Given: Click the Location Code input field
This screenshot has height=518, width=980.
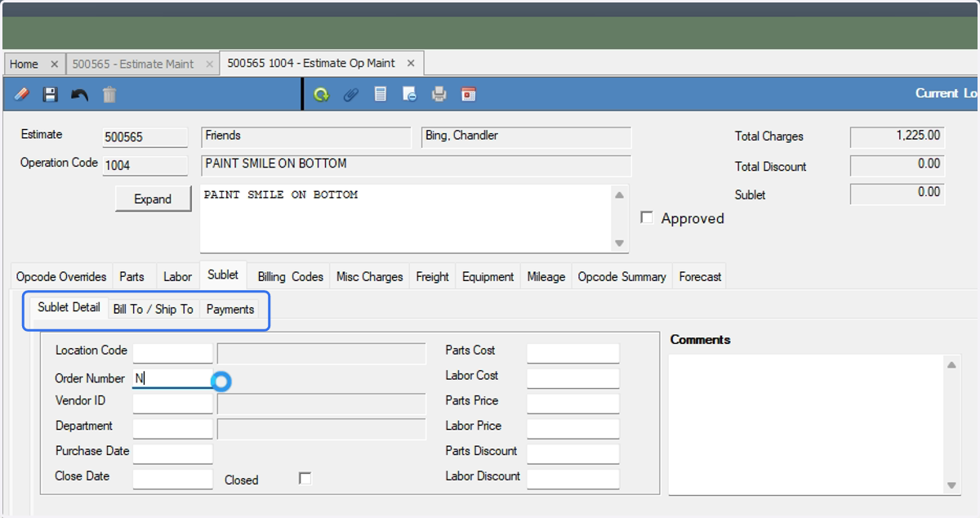Looking at the screenshot, I should pos(172,353).
